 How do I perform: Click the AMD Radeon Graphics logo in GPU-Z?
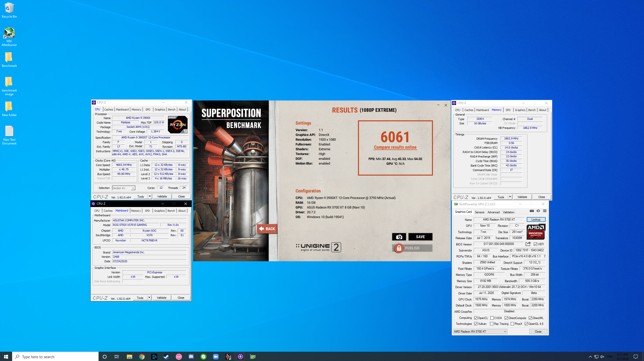pyautogui.click(x=536, y=231)
